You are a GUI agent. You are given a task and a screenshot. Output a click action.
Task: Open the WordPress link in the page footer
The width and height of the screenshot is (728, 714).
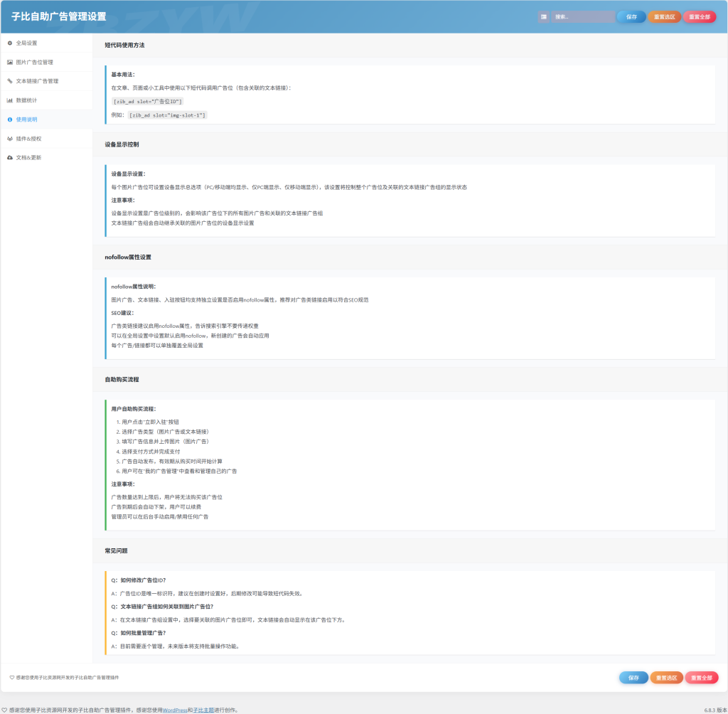175,710
